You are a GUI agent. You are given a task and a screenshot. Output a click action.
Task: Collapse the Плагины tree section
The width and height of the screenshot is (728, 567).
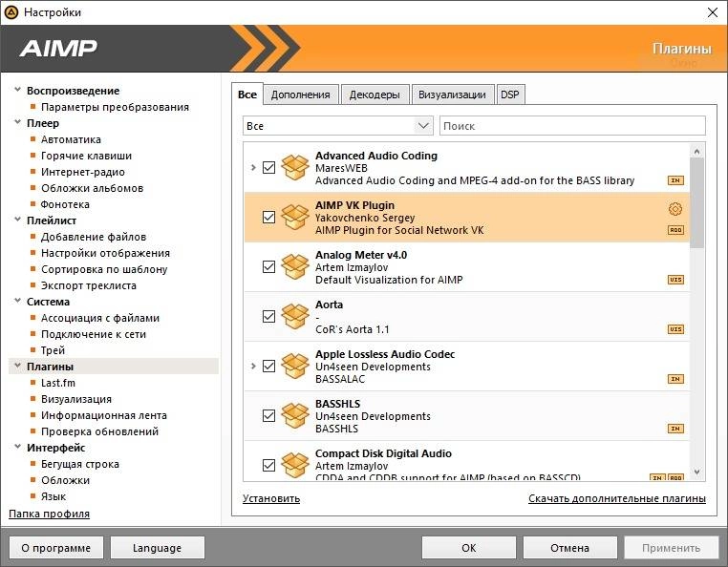[17, 366]
